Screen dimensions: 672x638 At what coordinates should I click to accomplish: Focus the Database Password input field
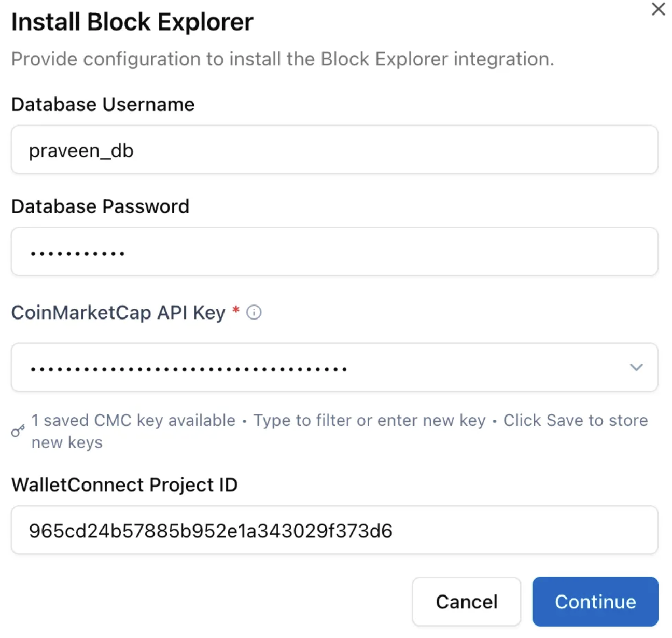pos(334,252)
